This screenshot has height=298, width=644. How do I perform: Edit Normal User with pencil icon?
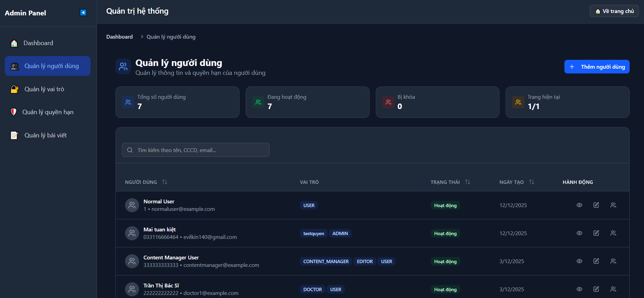(596, 205)
